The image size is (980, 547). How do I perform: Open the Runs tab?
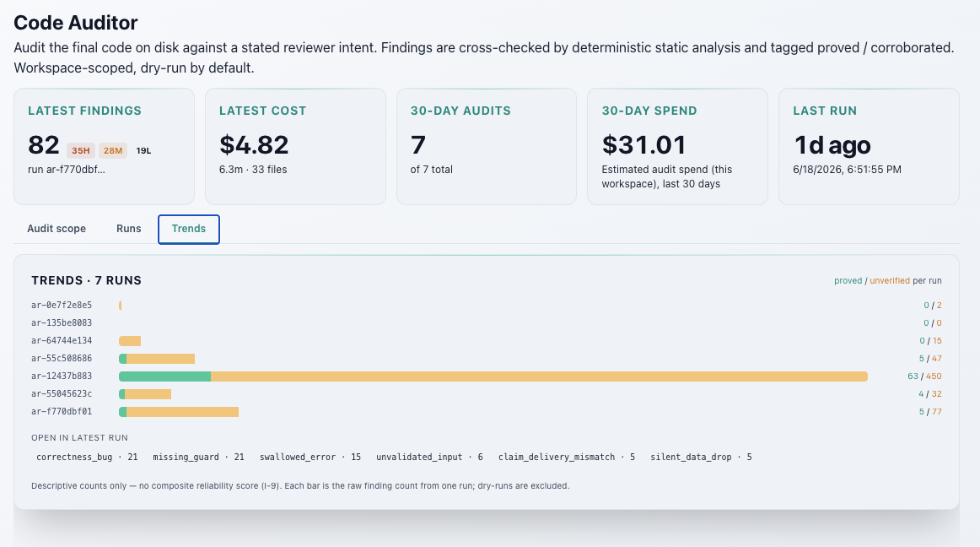coord(129,229)
